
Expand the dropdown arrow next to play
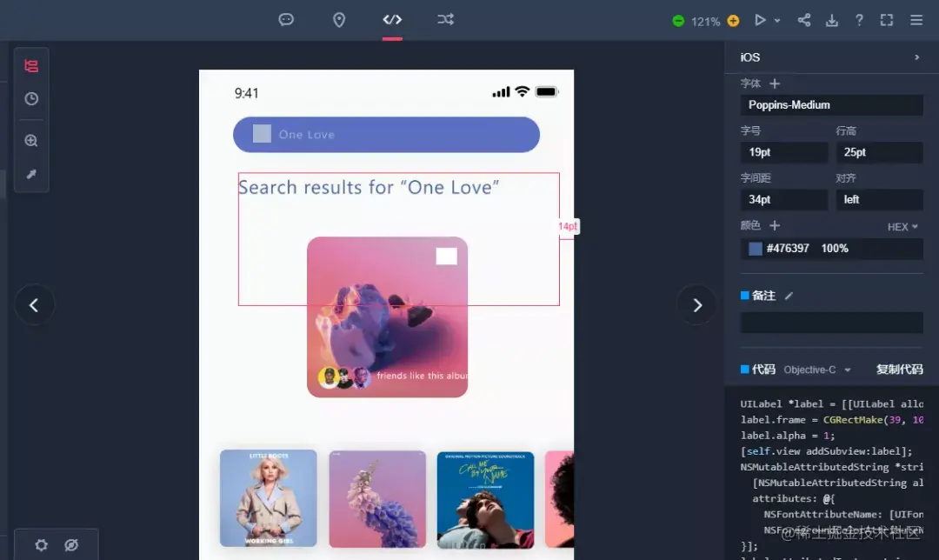[x=777, y=20]
